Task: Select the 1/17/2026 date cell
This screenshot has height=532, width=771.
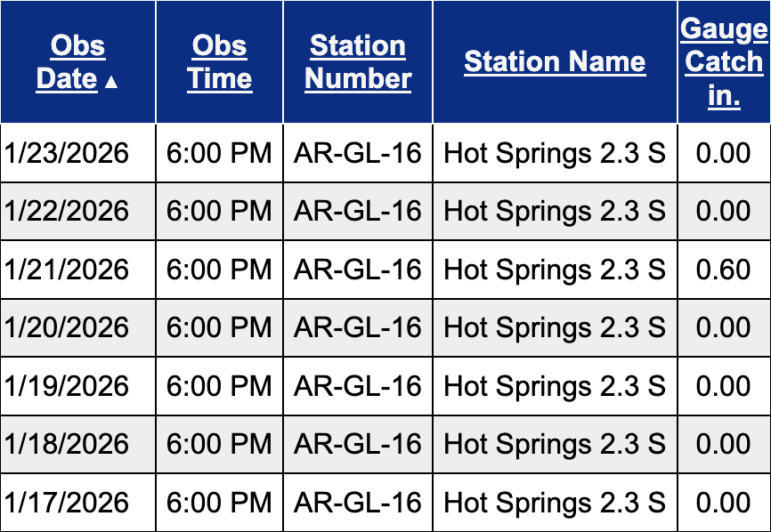Action: (x=67, y=503)
